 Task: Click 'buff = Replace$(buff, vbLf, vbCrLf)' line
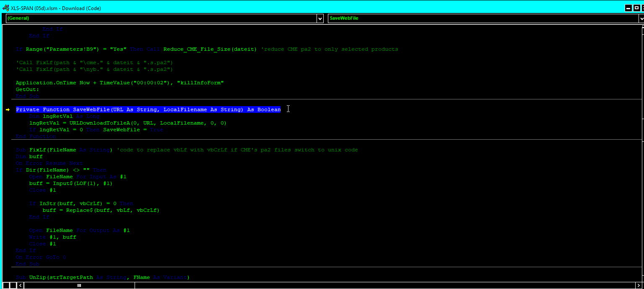(101, 210)
